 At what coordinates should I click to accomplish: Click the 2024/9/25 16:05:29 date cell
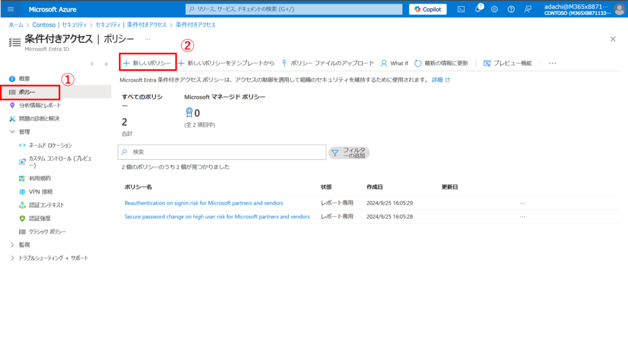pos(389,203)
